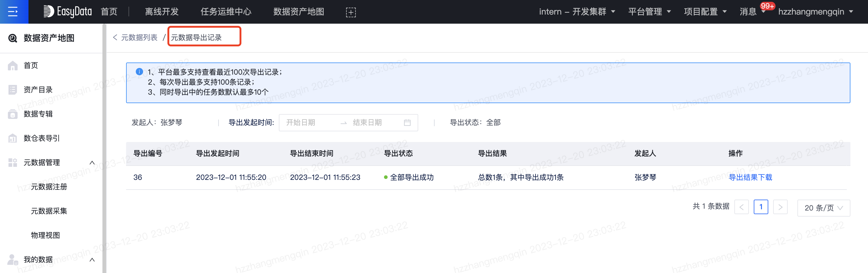Open the 20 条/页 page size dropdown
Viewport: 868px width, 273px height.
tap(823, 208)
